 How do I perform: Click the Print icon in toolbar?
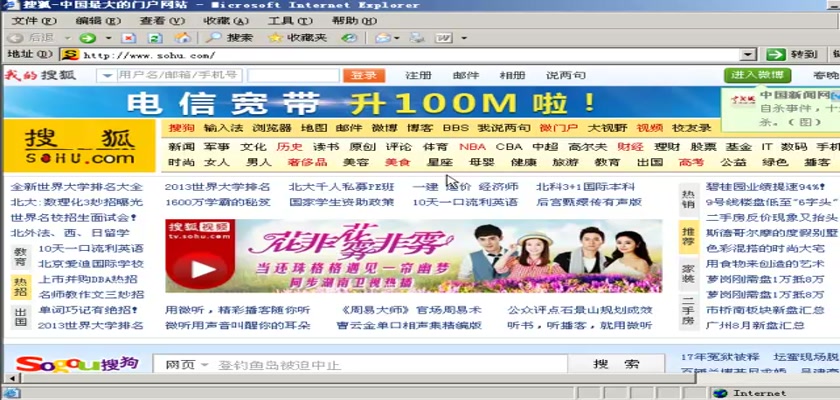pos(417,38)
